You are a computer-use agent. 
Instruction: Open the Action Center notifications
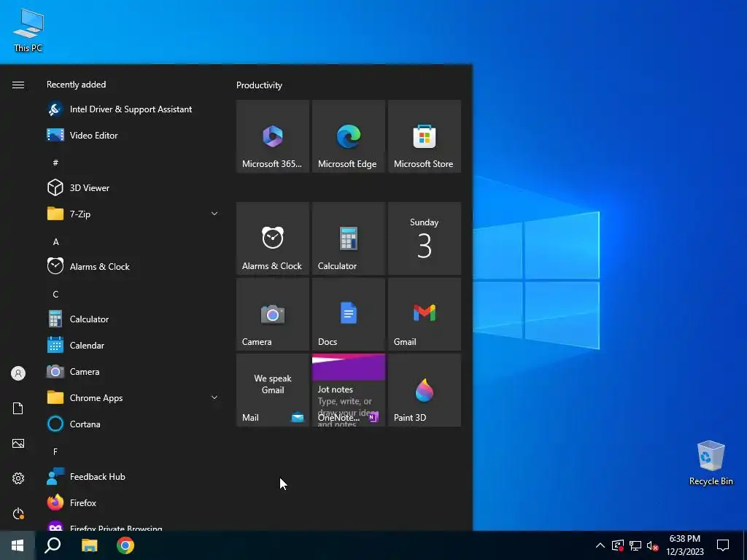(723, 545)
